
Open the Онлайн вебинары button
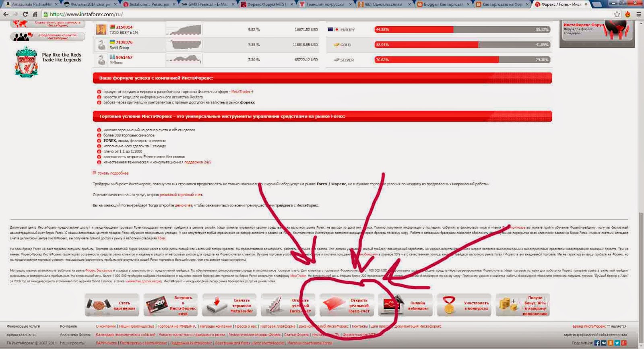click(x=405, y=305)
